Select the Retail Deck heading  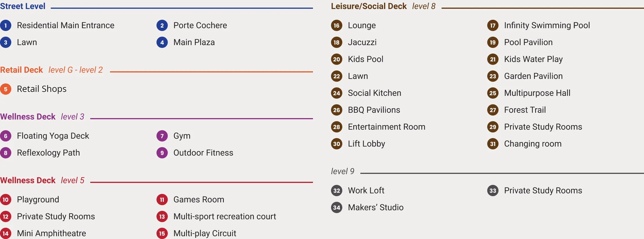(21, 70)
